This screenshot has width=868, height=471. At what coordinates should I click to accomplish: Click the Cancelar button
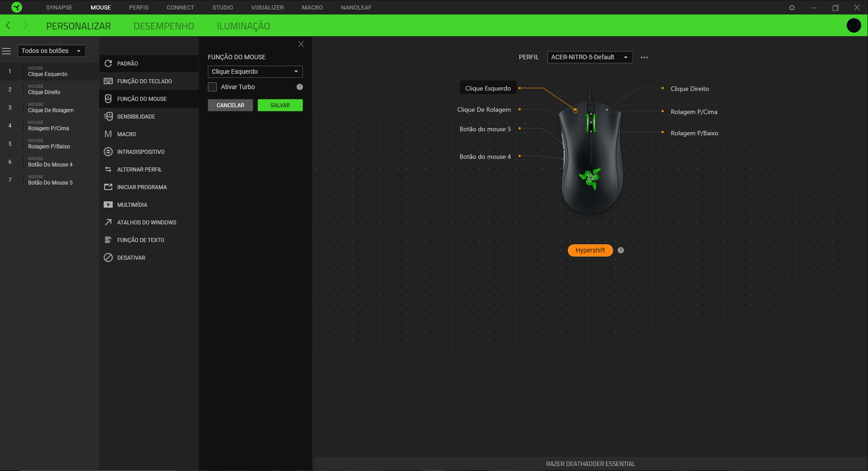click(230, 105)
